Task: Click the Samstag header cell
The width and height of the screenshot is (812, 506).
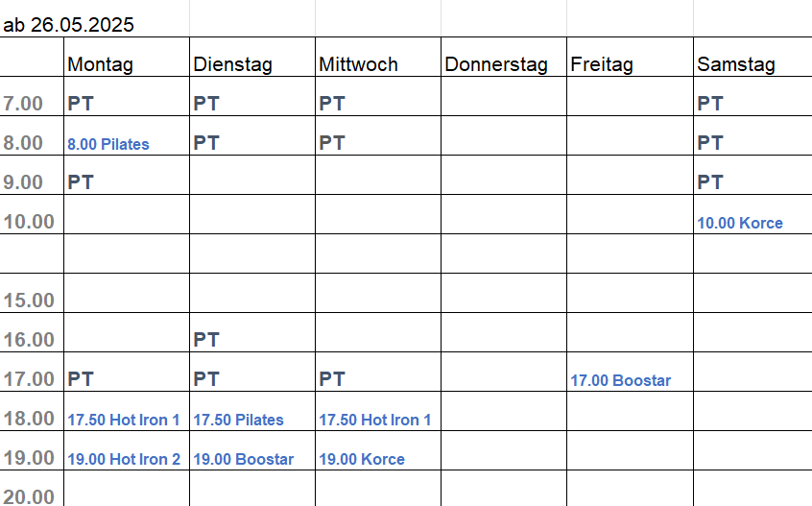Action: pos(752,57)
